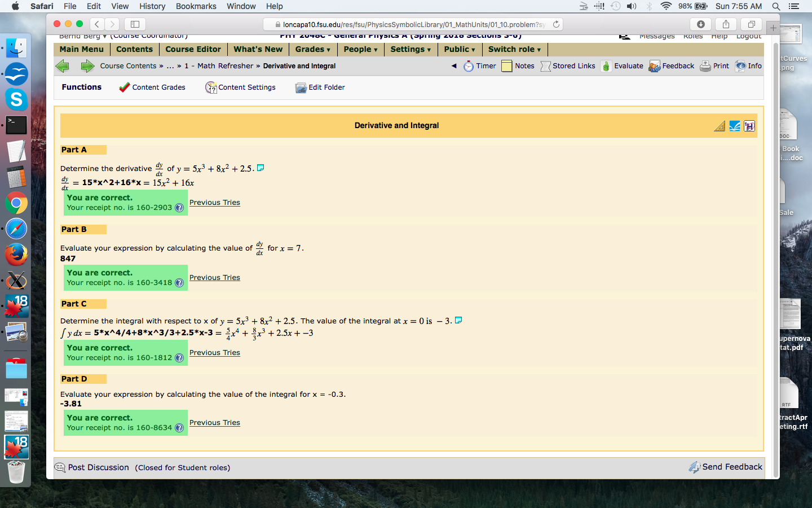Expand Public dropdown menu
This screenshot has height=508, width=812.
click(460, 49)
